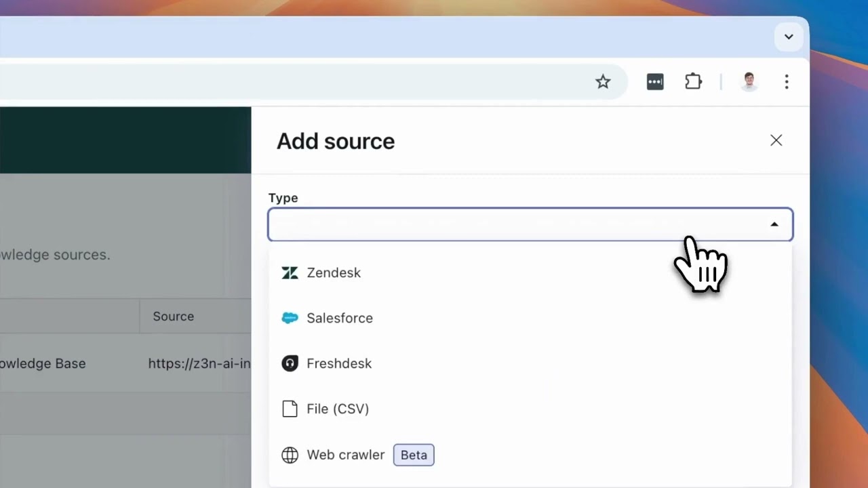The width and height of the screenshot is (868, 488).
Task: Select the File (CSV) option
Action: [x=530, y=409]
